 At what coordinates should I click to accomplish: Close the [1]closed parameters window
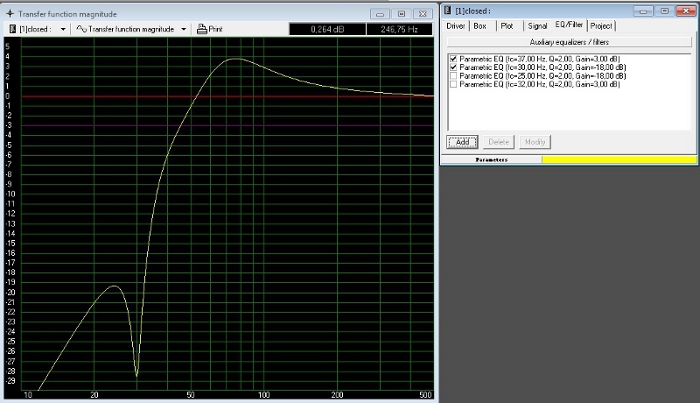[685, 9]
